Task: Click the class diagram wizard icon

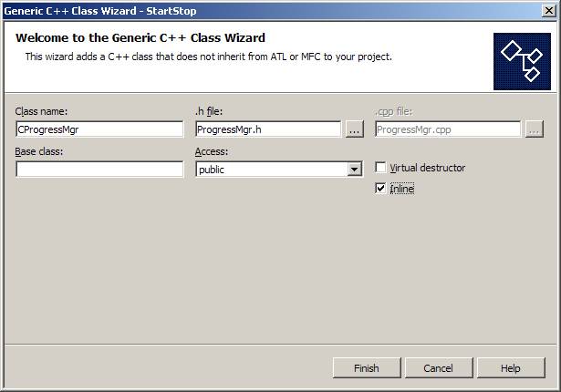Action: click(x=522, y=61)
